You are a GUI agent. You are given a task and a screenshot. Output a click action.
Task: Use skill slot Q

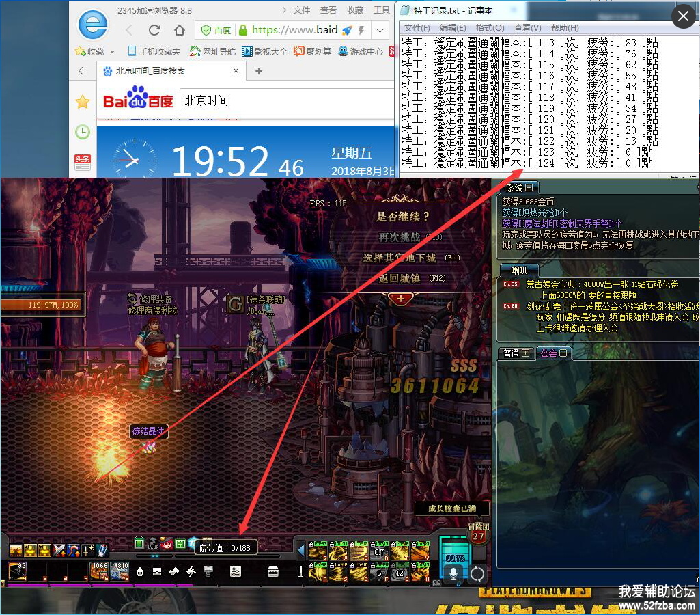pyautogui.click(x=318, y=551)
